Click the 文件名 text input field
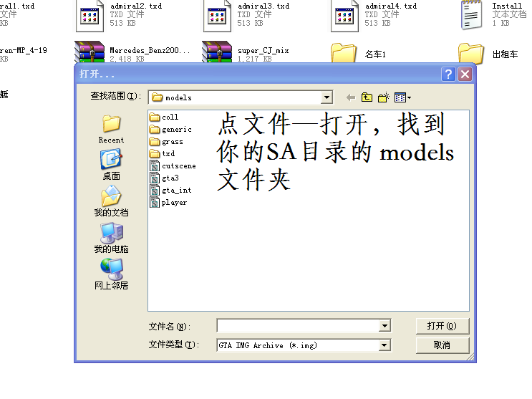 [298, 326]
